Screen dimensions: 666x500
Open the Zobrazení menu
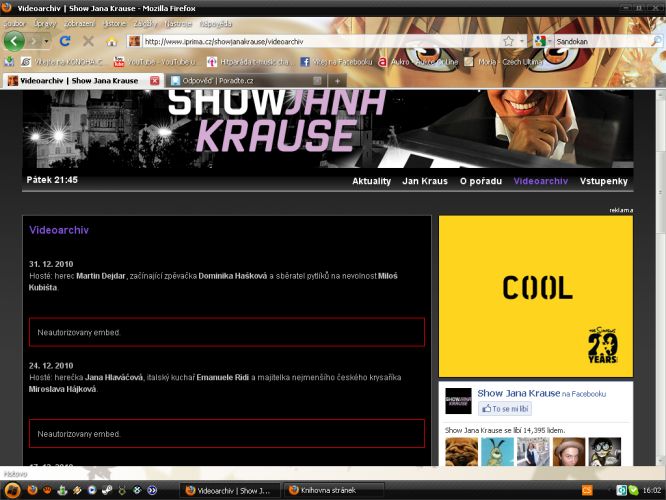coord(79,24)
